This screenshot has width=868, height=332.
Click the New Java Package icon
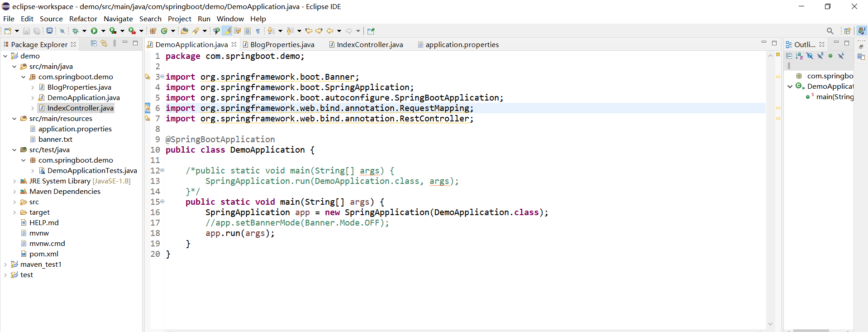pyautogui.click(x=153, y=31)
